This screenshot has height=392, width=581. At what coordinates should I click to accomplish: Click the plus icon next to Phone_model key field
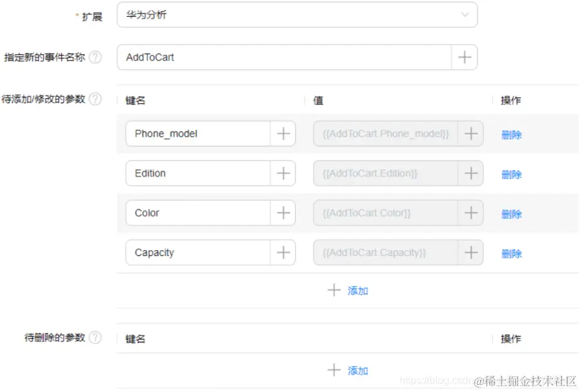pyautogui.click(x=283, y=133)
